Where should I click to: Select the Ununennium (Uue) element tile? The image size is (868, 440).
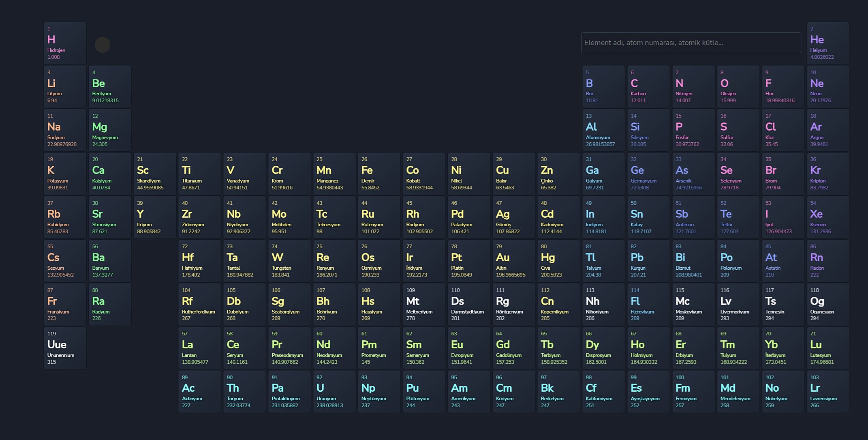65,348
